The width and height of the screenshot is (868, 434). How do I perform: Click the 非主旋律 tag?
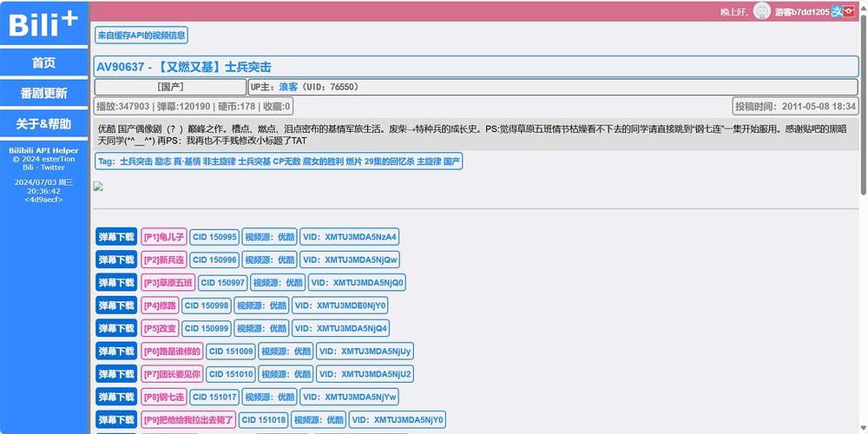[x=220, y=161]
